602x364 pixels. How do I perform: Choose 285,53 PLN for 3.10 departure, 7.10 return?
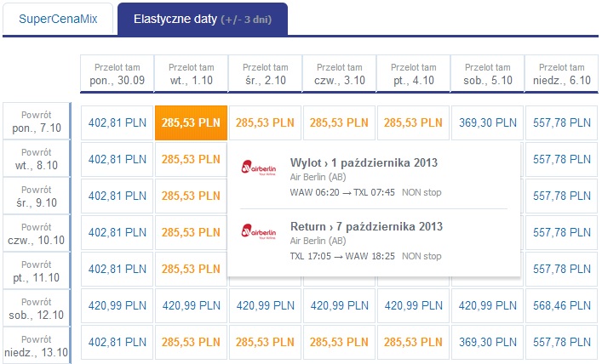339,122
